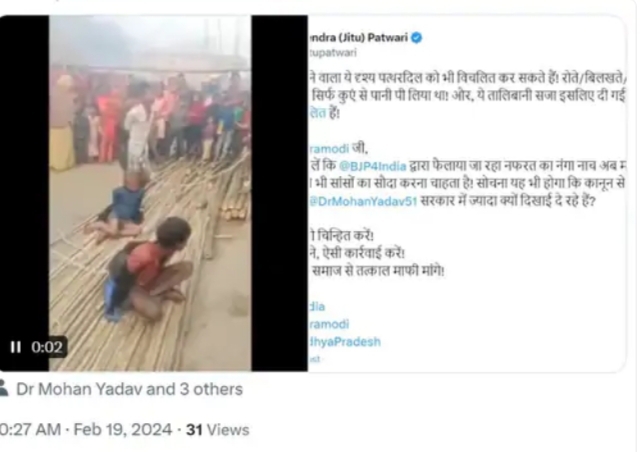Open the dhyaPradesh hashtag link
This screenshot has width=640, height=452.
point(344,341)
